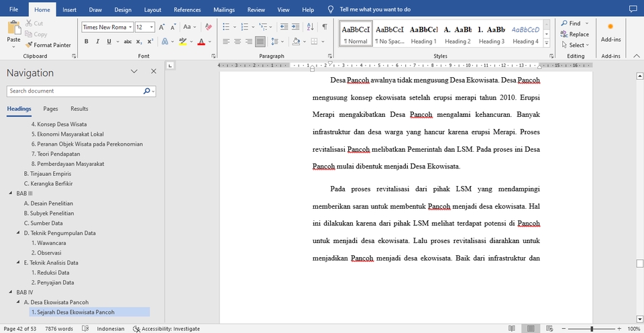
Task: Apply Heading 1 style
Action: tap(424, 34)
